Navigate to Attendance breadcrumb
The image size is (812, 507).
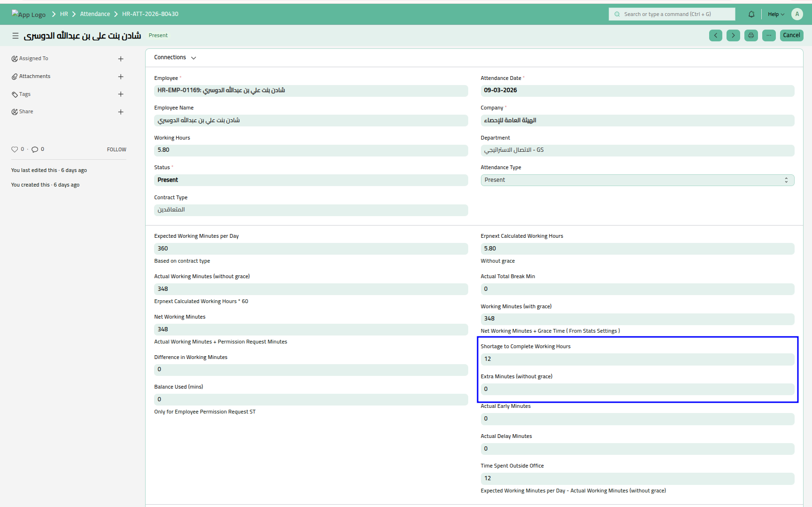[x=95, y=14]
